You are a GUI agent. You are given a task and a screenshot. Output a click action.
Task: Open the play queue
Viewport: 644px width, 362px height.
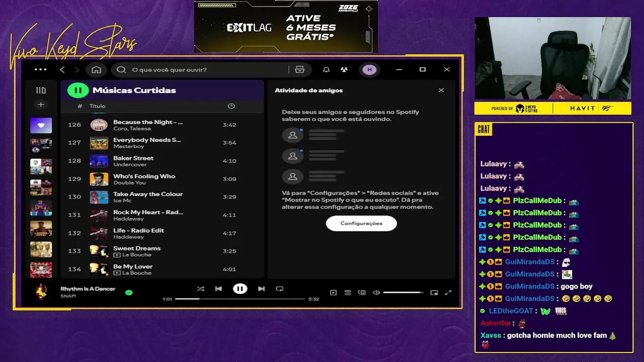[348, 293]
